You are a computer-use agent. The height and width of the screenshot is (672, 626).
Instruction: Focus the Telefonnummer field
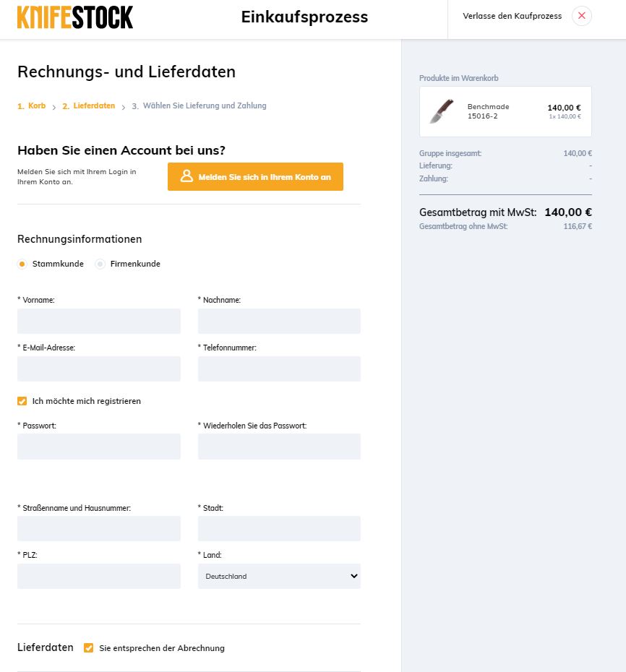pos(279,369)
